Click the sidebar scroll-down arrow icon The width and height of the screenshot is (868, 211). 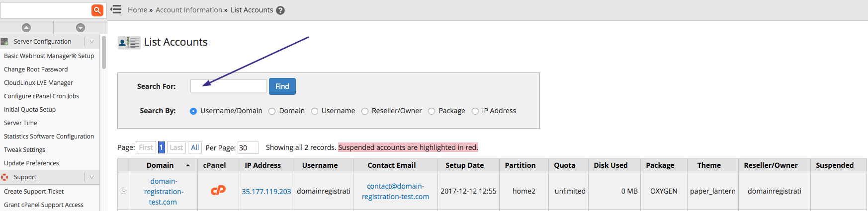click(81, 28)
